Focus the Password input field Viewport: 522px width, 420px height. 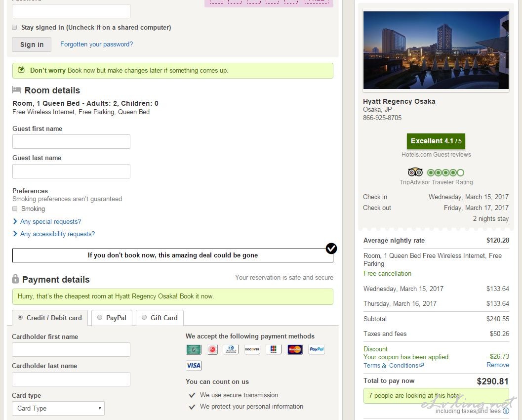[71, 11]
